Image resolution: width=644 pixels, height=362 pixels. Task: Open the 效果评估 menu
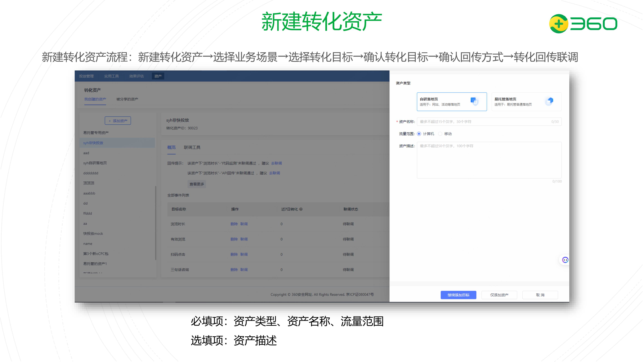(x=137, y=76)
